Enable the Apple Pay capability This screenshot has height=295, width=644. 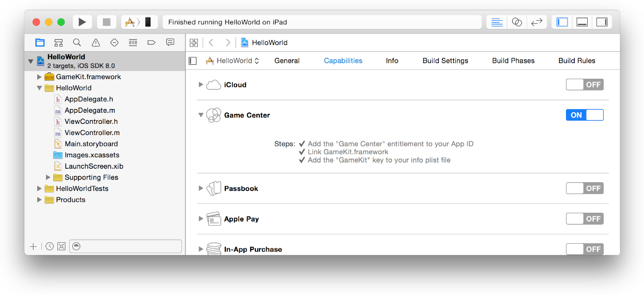click(x=585, y=219)
